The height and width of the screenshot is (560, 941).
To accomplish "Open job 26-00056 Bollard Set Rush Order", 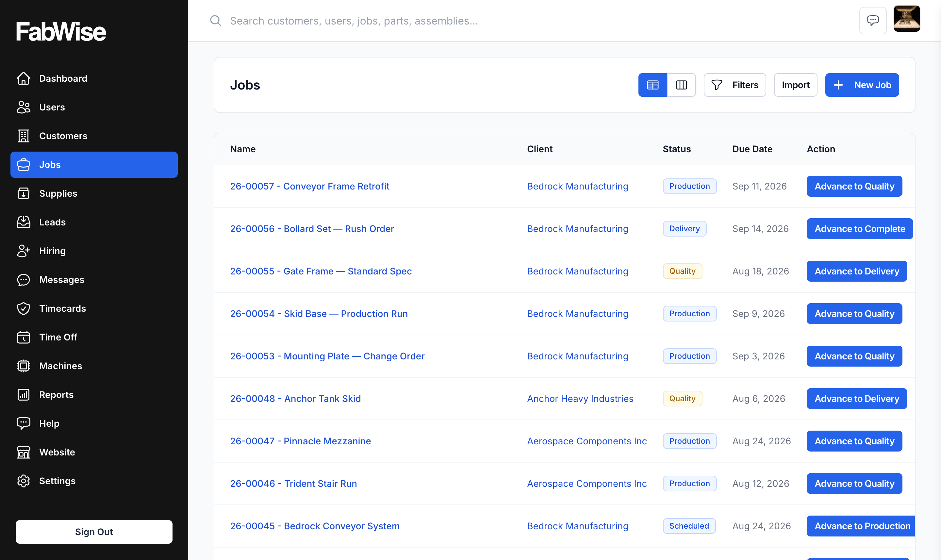I will pyautogui.click(x=312, y=229).
